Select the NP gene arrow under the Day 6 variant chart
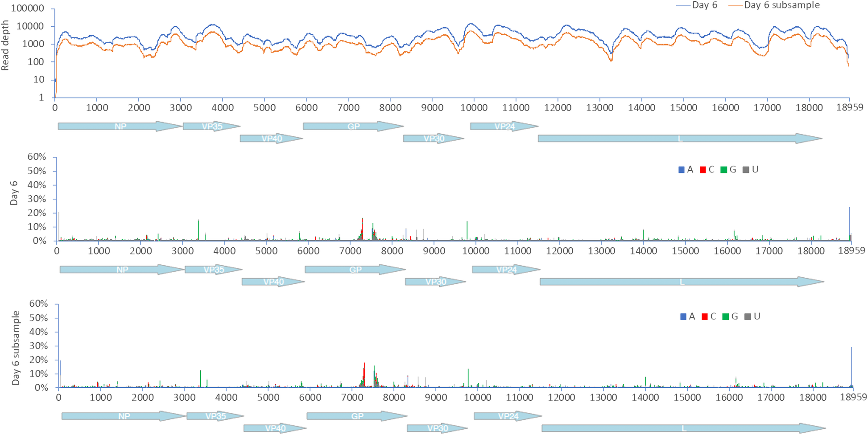This screenshot has width=868, height=435. pos(122,270)
